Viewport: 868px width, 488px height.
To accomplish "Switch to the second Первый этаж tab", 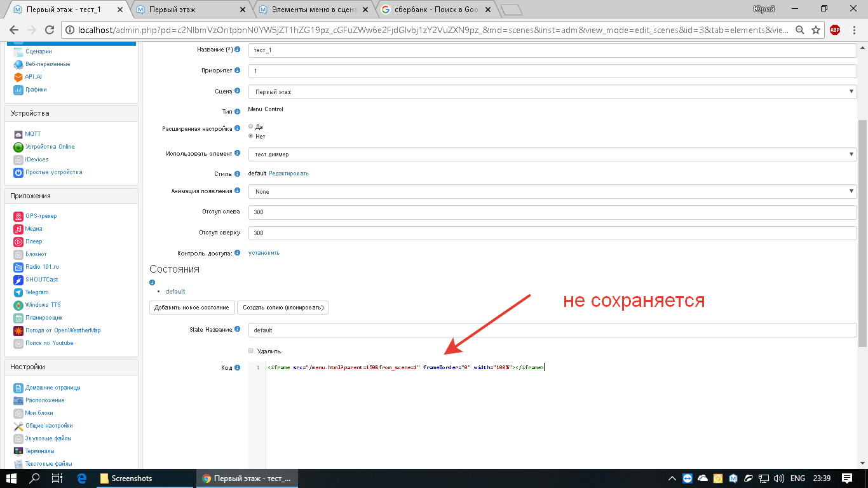I will 187,10.
